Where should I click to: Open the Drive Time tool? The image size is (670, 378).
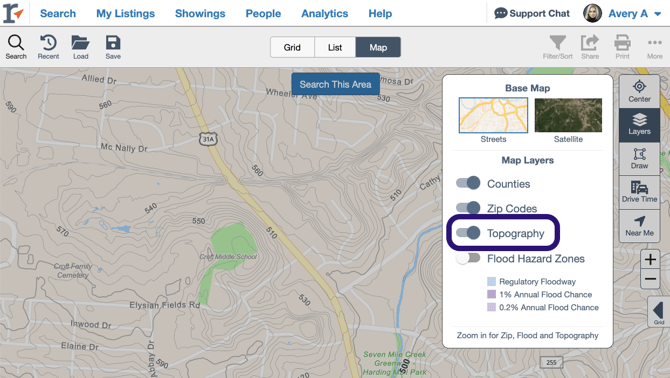coord(639,192)
